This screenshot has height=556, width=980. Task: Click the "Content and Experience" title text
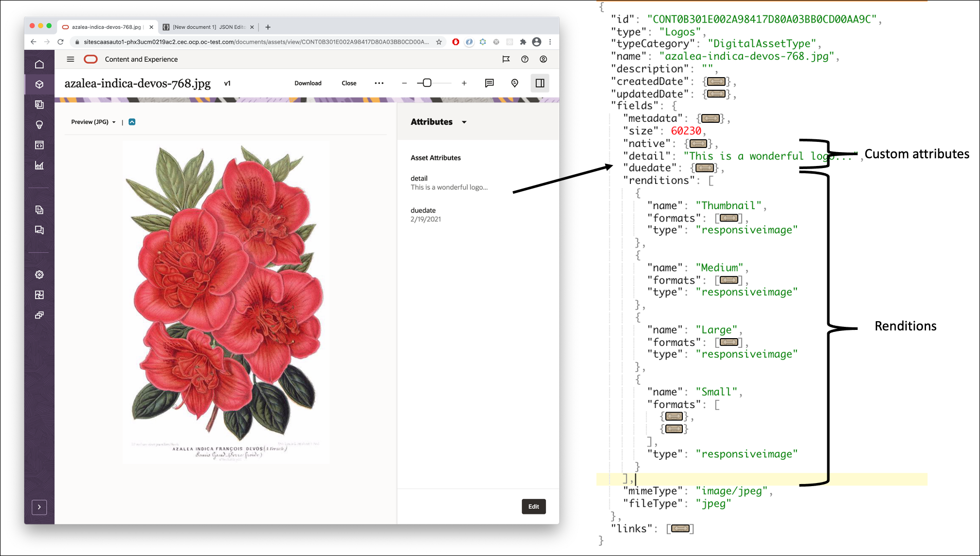141,59
